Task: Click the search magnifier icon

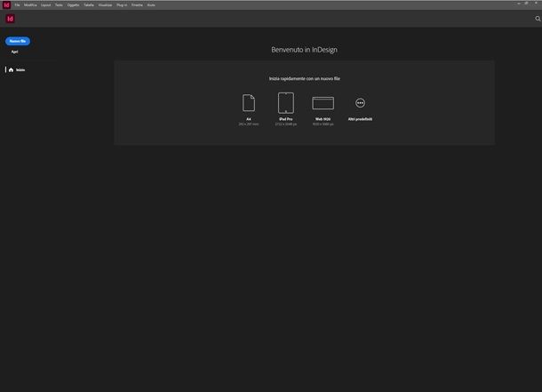Action: (538, 19)
